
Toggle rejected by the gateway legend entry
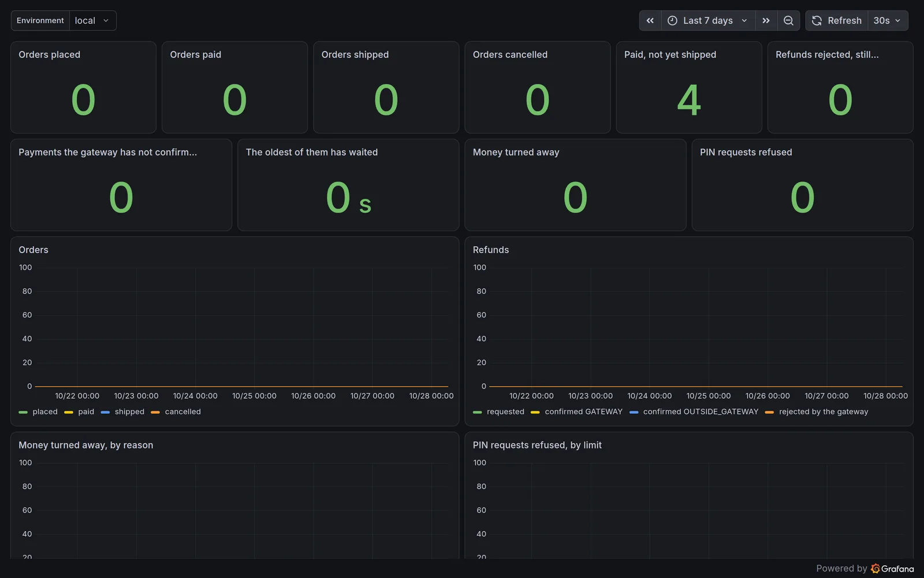pos(817,412)
